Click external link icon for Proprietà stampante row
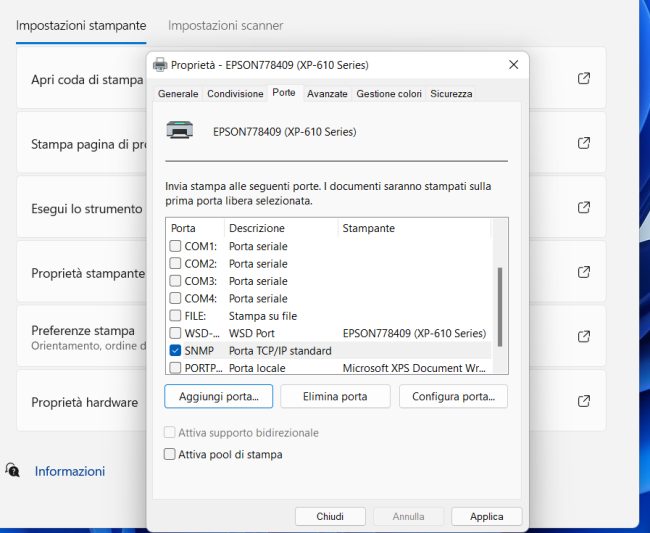This screenshot has height=533, width=650. point(584,272)
